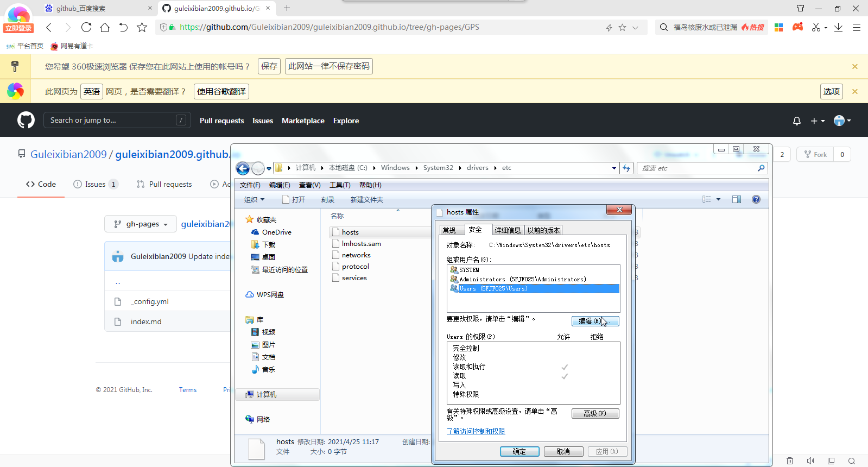Confirm properties dialog with 确定

pyautogui.click(x=519, y=451)
